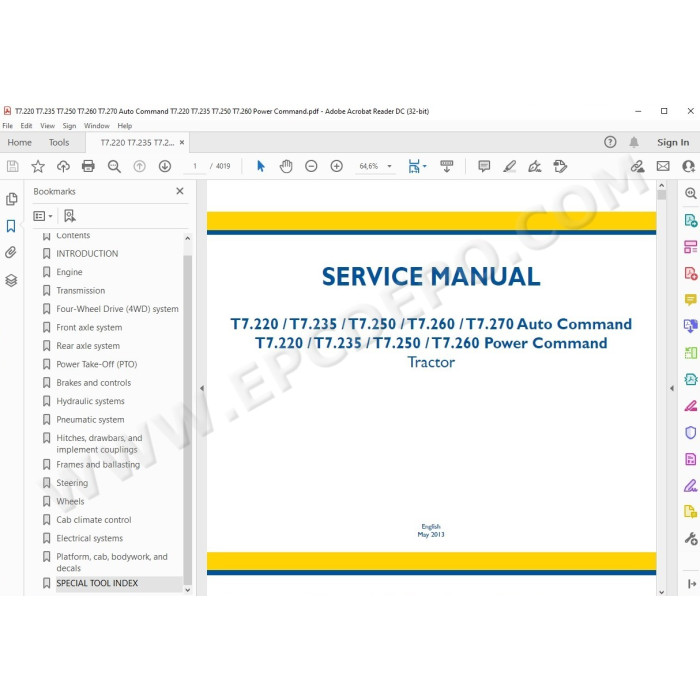Open the find text magnifier
The image size is (700, 700).
[114, 167]
